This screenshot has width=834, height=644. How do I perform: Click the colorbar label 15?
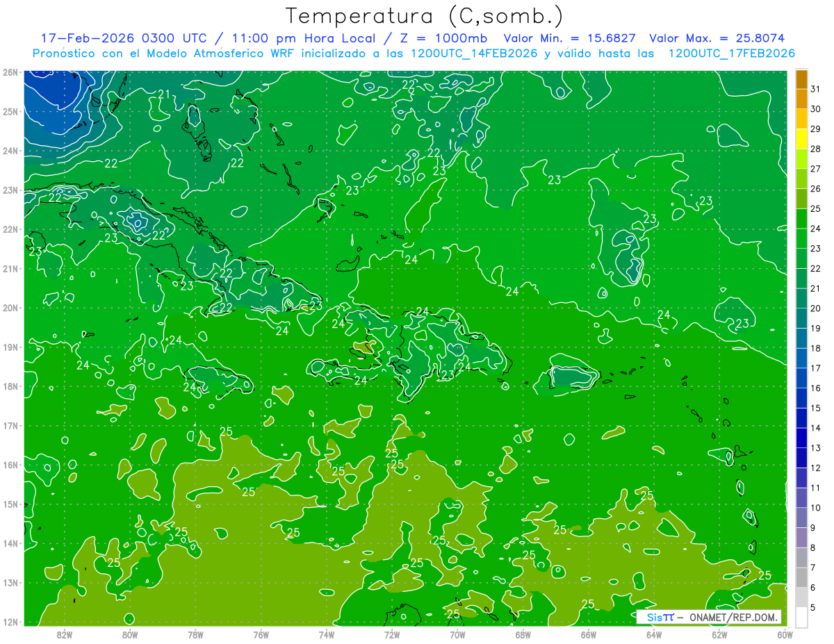coord(815,408)
